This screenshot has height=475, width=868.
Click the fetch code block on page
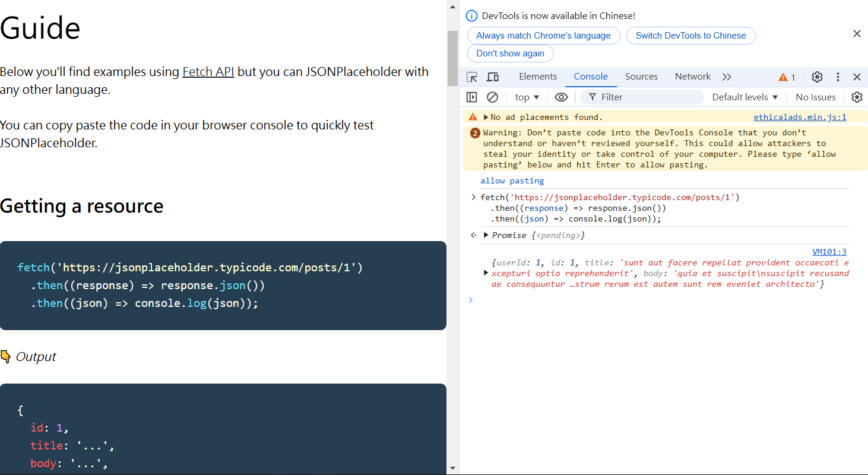(223, 286)
